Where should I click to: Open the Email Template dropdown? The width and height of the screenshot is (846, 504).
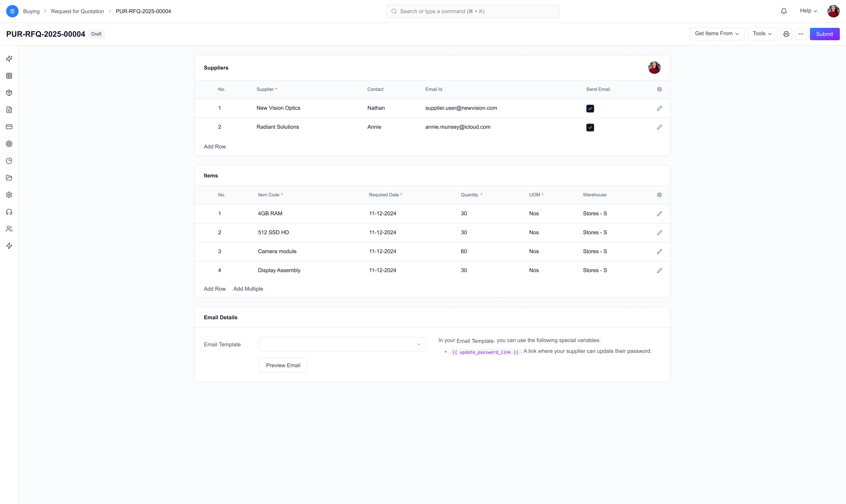click(342, 344)
